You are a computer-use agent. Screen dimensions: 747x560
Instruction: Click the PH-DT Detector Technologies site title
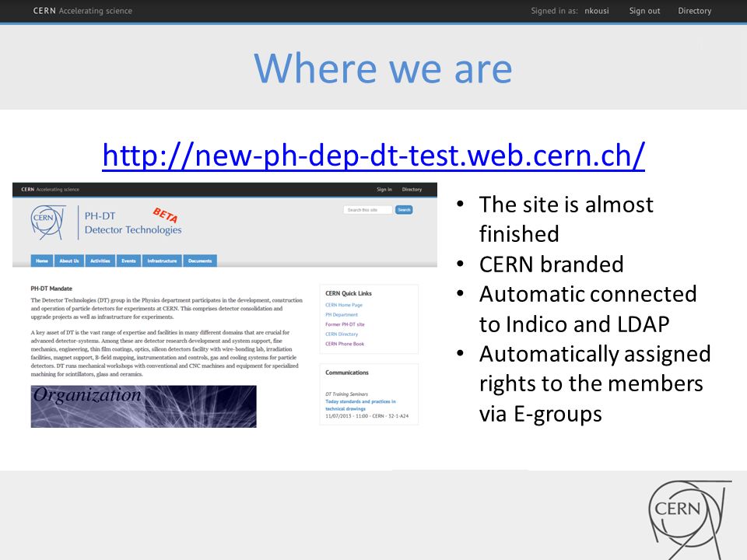(133, 223)
